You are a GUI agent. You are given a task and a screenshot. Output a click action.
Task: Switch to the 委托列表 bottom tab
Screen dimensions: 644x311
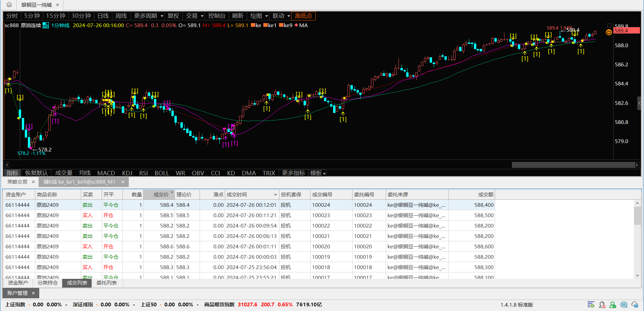(x=107, y=283)
